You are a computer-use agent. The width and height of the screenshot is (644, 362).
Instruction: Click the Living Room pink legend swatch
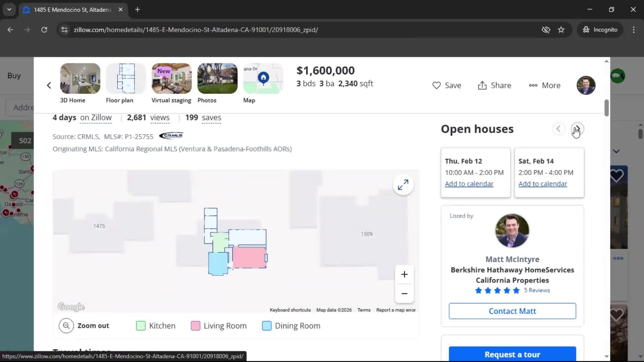pyautogui.click(x=196, y=325)
